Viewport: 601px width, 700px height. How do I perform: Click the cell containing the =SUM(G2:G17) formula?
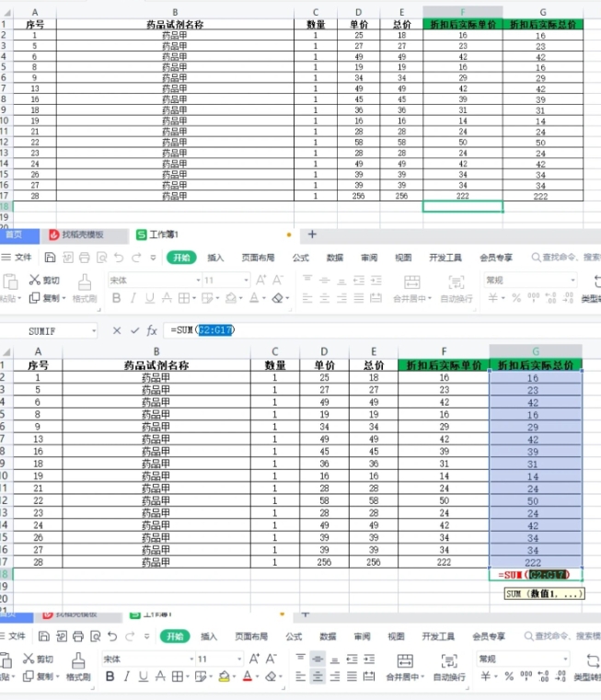tap(536, 575)
